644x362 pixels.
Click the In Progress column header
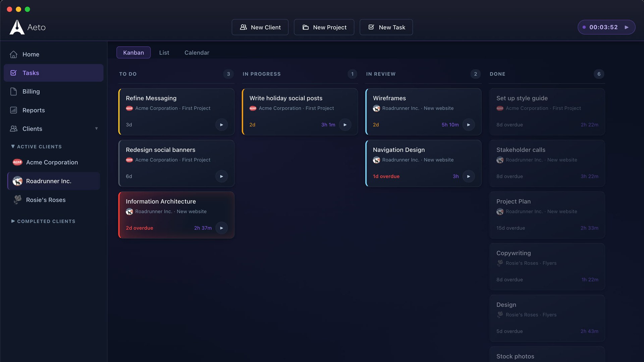click(262, 74)
